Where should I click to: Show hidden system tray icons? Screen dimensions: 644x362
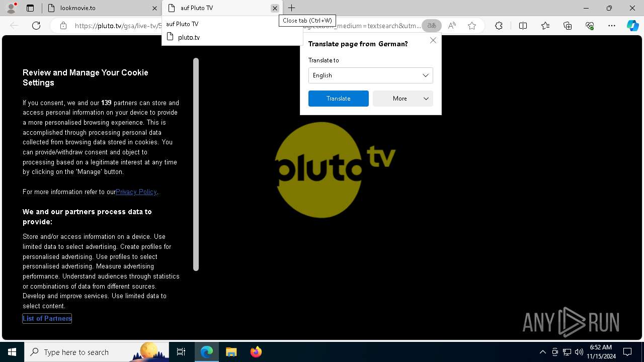542,352
